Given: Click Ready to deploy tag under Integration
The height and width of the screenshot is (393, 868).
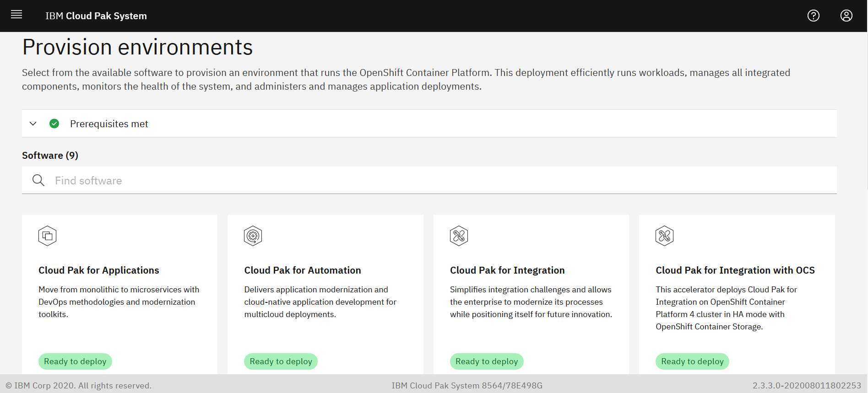Looking at the screenshot, I should click(x=487, y=361).
